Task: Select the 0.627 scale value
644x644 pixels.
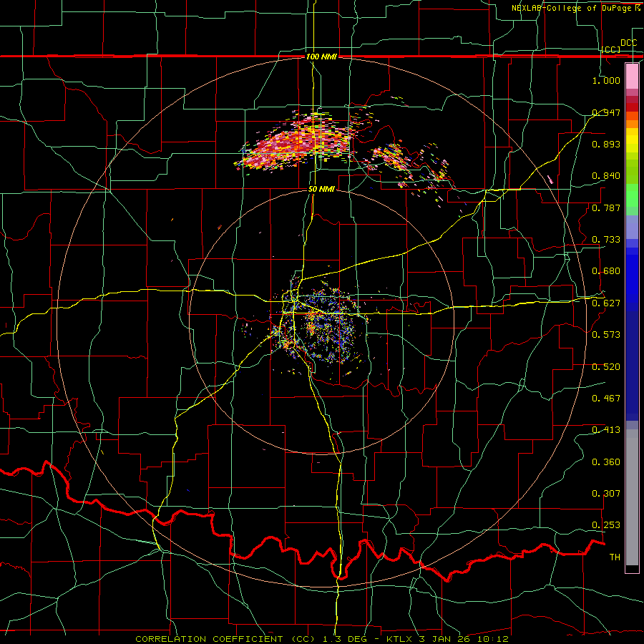Action: coord(606,303)
